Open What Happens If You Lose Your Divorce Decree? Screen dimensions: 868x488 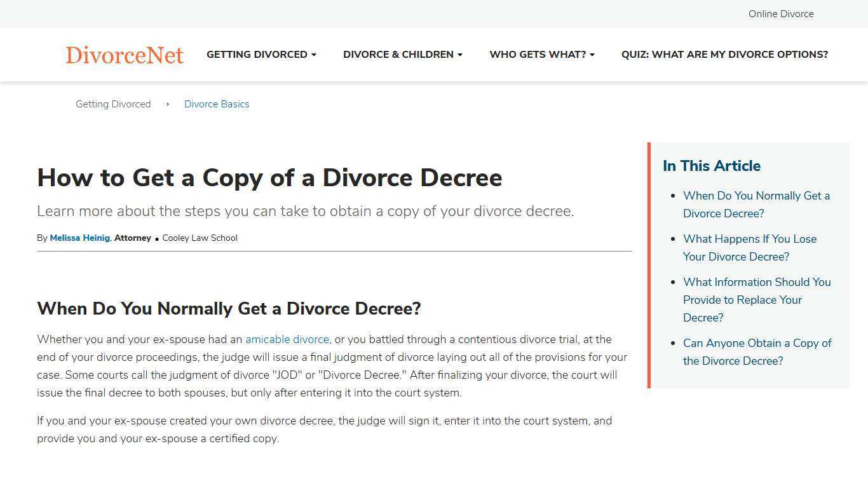coord(750,248)
